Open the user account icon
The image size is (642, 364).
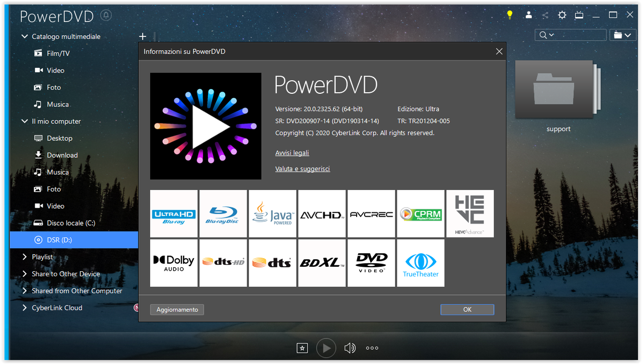coord(529,15)
